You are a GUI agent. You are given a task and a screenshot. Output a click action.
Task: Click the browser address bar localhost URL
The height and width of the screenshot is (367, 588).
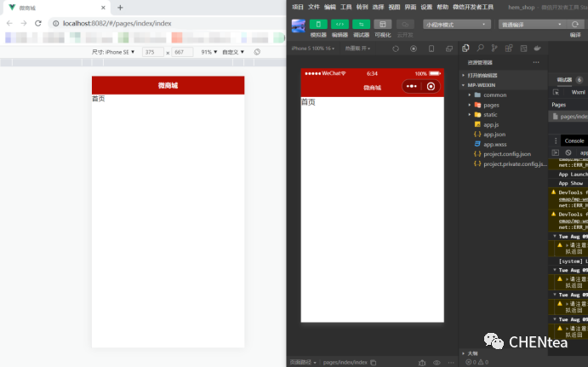pyautogui.click(x=117, y=23)
